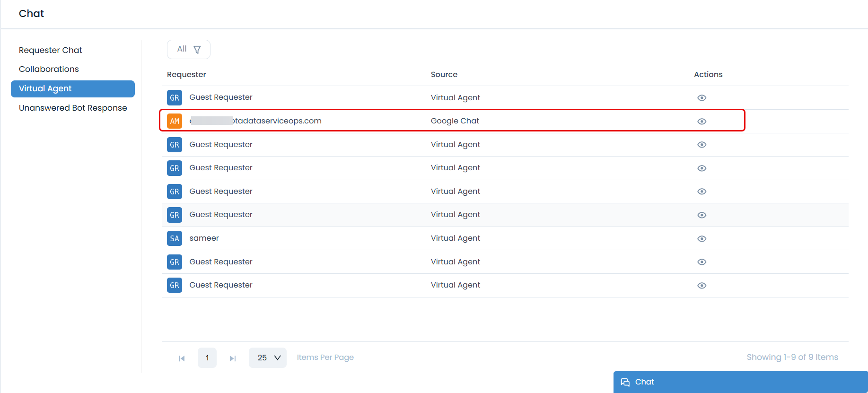Click the first Guest Requester's eye icon
Screen dimensions: 868x393
click(701, 98)
